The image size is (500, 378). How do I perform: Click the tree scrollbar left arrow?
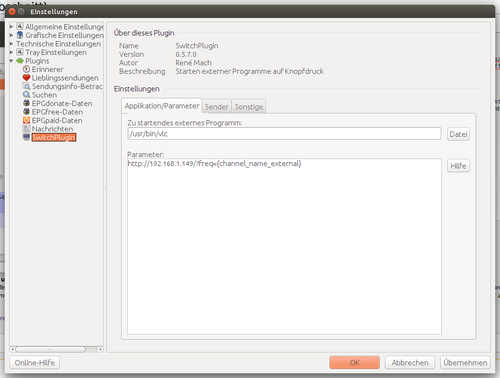[x=12, y=349]
